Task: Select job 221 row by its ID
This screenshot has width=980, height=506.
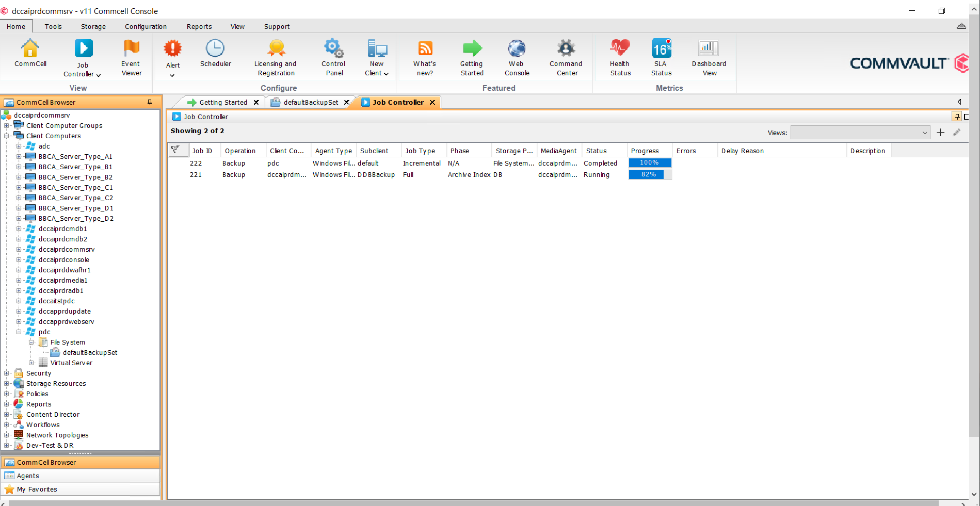Action: coord(196,174)
